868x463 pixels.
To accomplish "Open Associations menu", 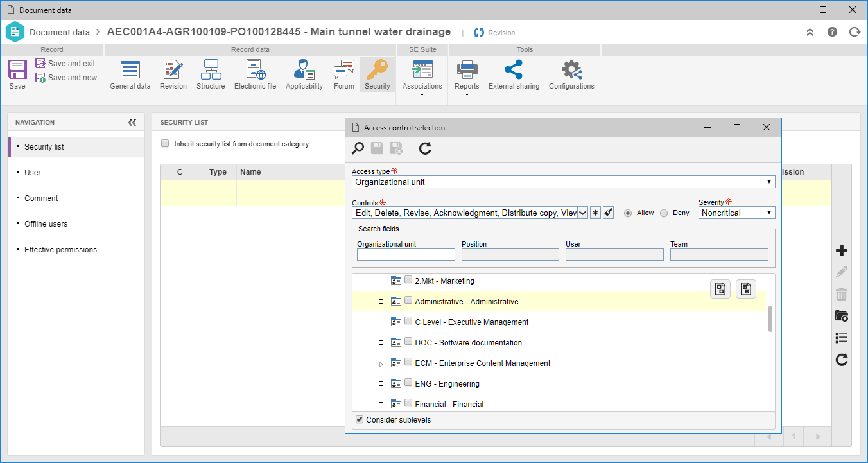I will [x=422, y=78].
